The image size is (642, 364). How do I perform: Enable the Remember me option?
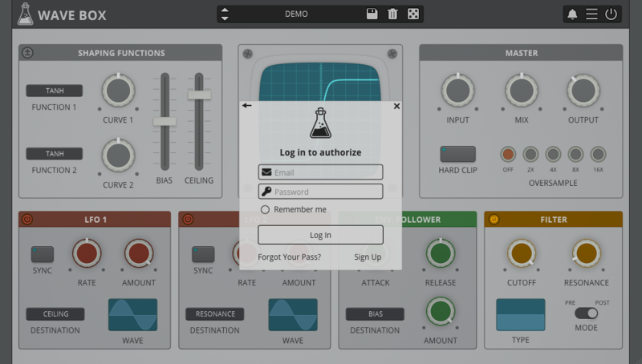click(x=265, y=210)
